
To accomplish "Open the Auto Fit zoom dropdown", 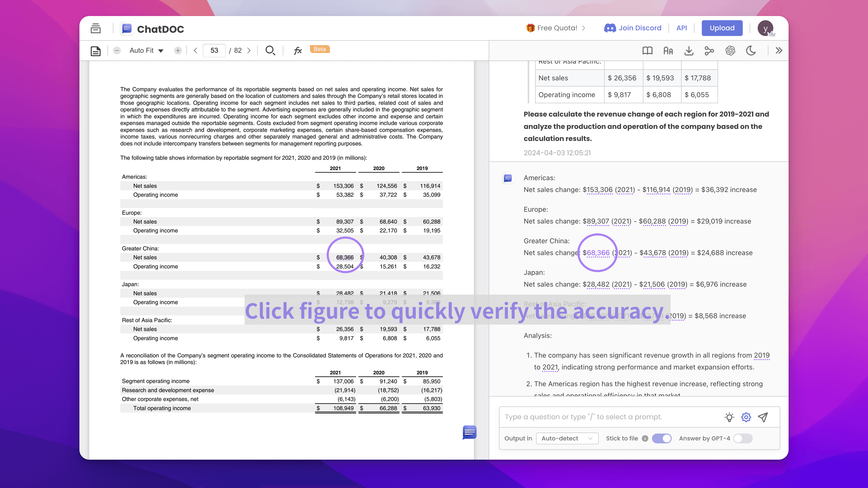I will tap(146, 51).
